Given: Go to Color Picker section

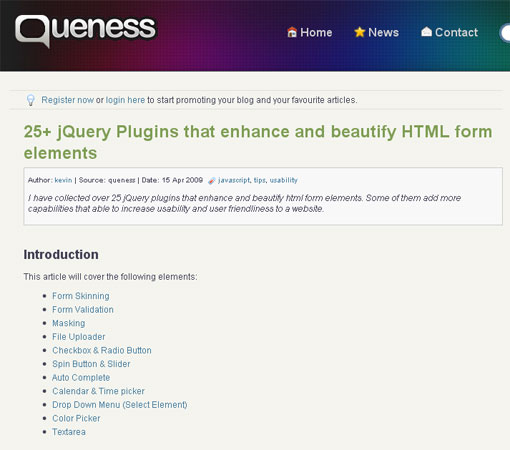Looking at the screenshot, I should [76, 418].
